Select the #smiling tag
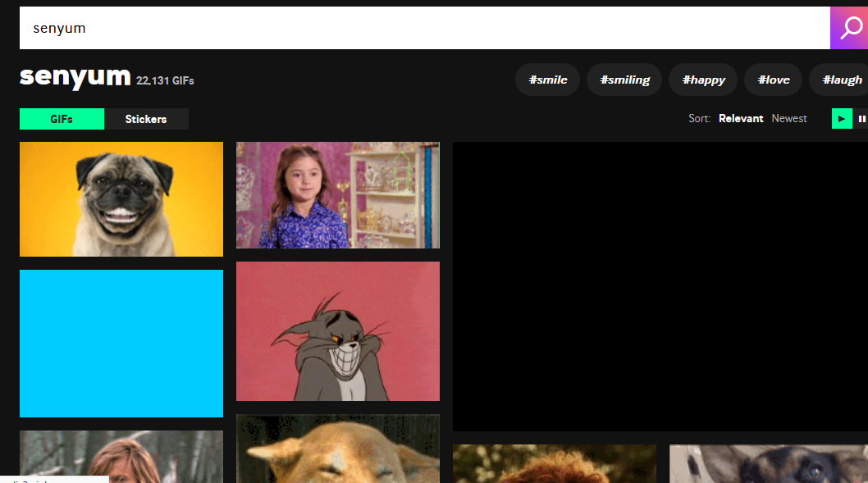The image size is (868, 483). pos(624,80)
